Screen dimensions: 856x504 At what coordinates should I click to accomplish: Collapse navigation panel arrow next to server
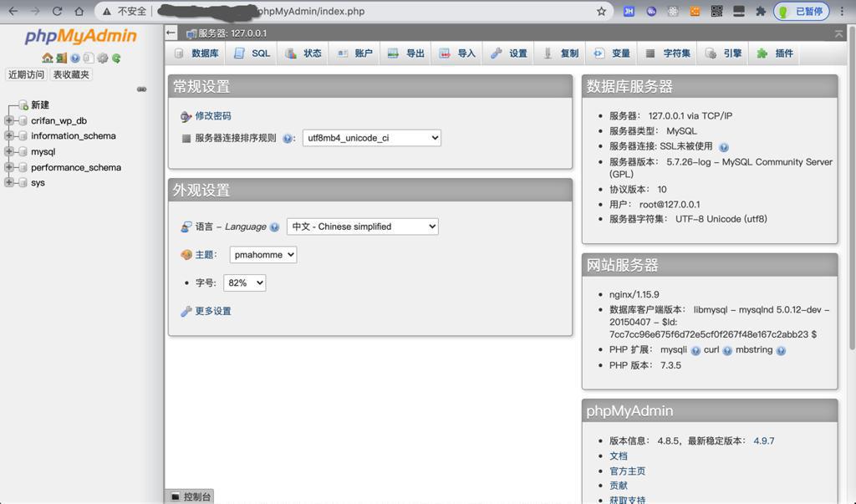tap(171, 33)
